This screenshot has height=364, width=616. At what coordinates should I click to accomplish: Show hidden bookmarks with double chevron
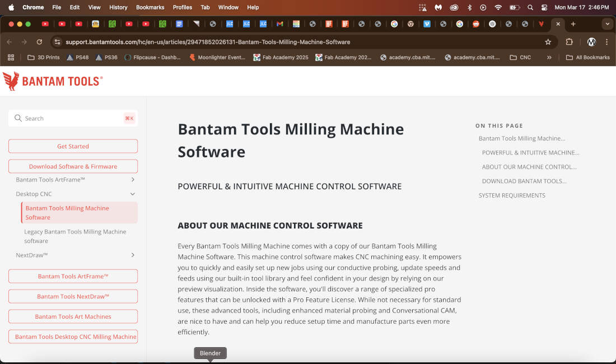(x=549, y=57)
